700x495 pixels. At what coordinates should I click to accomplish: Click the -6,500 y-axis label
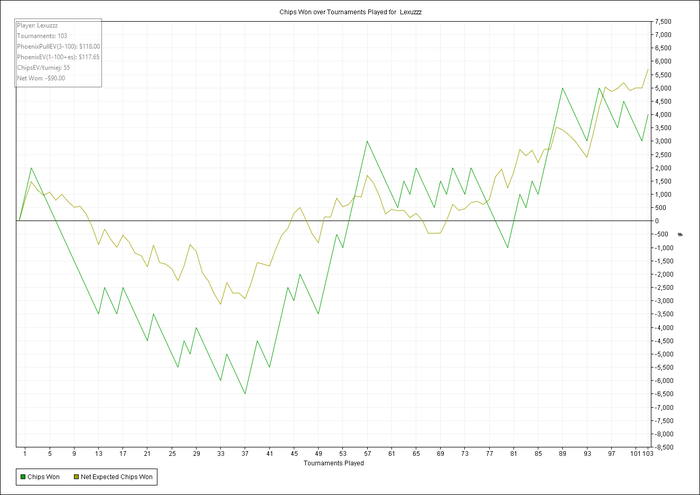click(x=662, y=394)
